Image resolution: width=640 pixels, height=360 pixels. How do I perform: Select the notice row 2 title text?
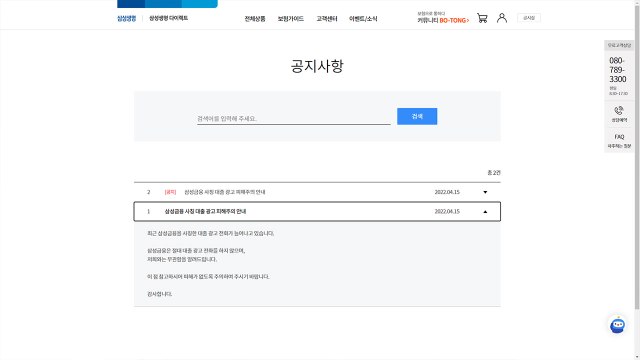[x=224, y=192]
